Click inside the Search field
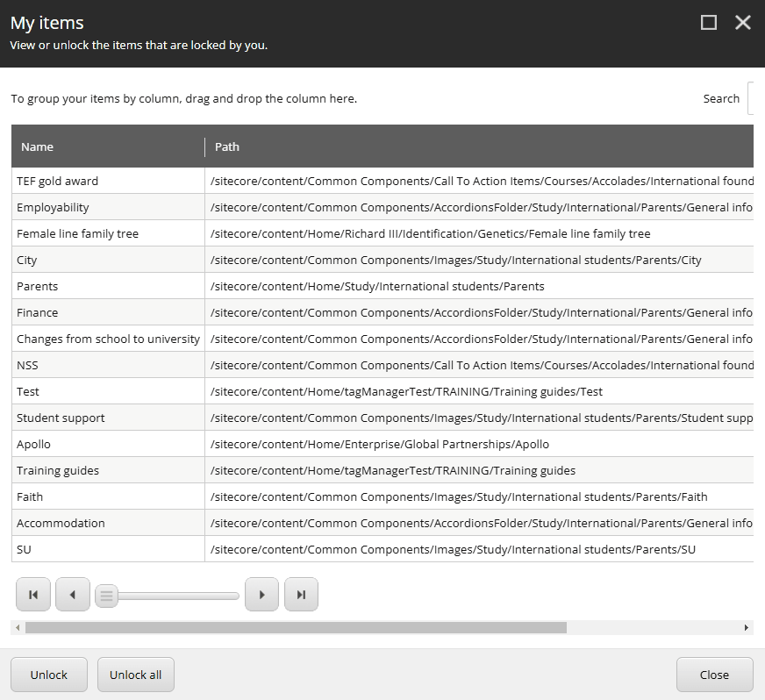Viewport: 765px width, 700px height. [758, 98]
